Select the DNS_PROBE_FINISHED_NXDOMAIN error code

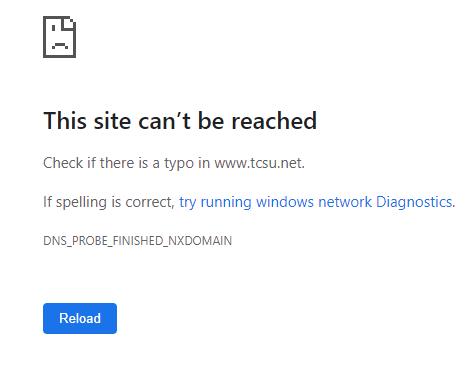[x=137, y=241]
